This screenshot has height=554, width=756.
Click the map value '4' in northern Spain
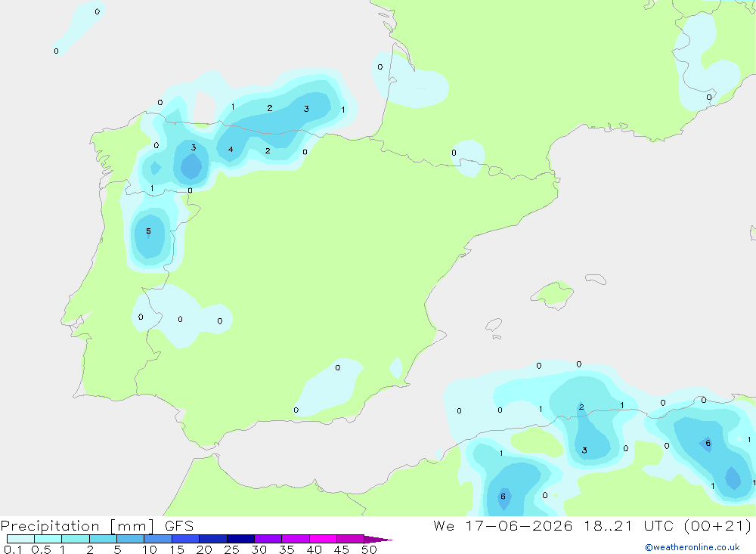click(x=231, y=150)
